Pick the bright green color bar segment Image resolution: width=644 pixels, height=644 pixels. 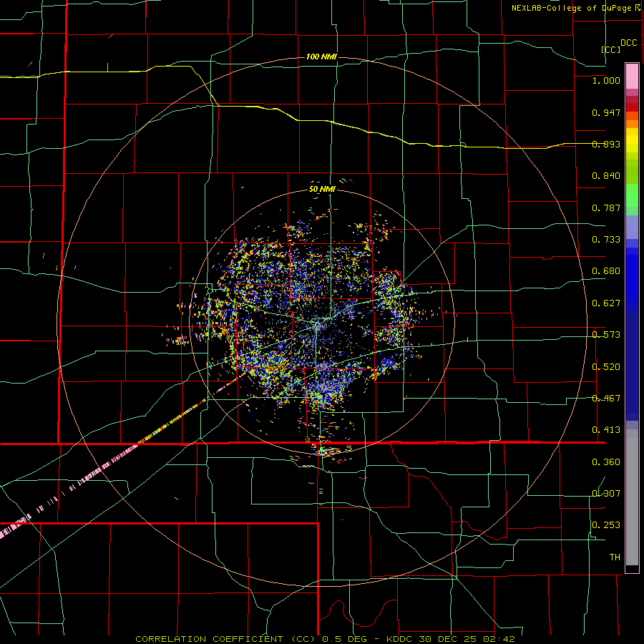pyautogui.click(x=632, y=195)
